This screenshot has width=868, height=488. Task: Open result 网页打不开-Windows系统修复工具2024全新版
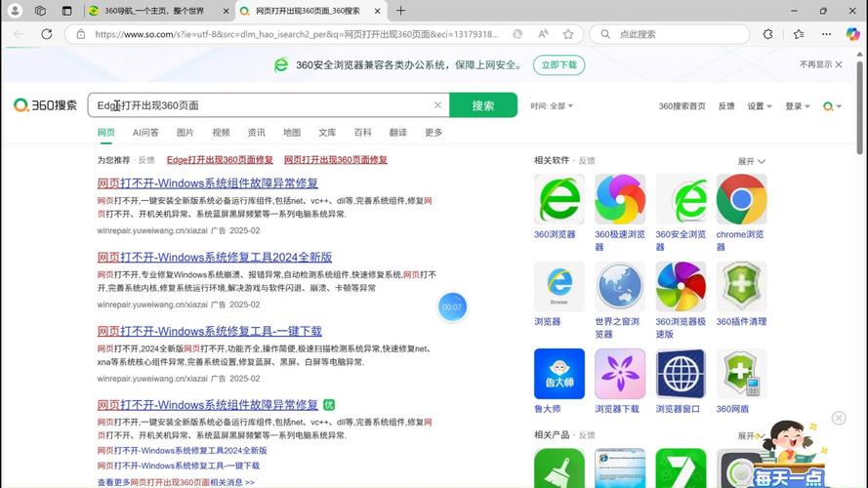215,257
